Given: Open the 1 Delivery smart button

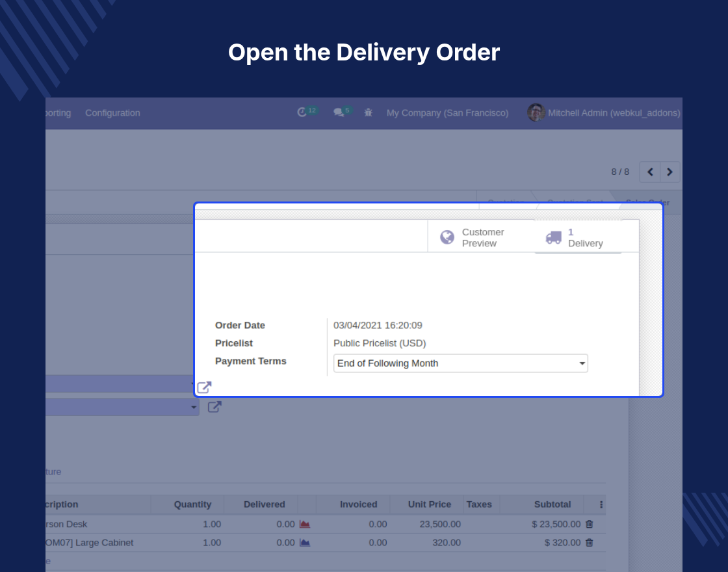Looking at the screenshot, I should [x=578, y=237].
